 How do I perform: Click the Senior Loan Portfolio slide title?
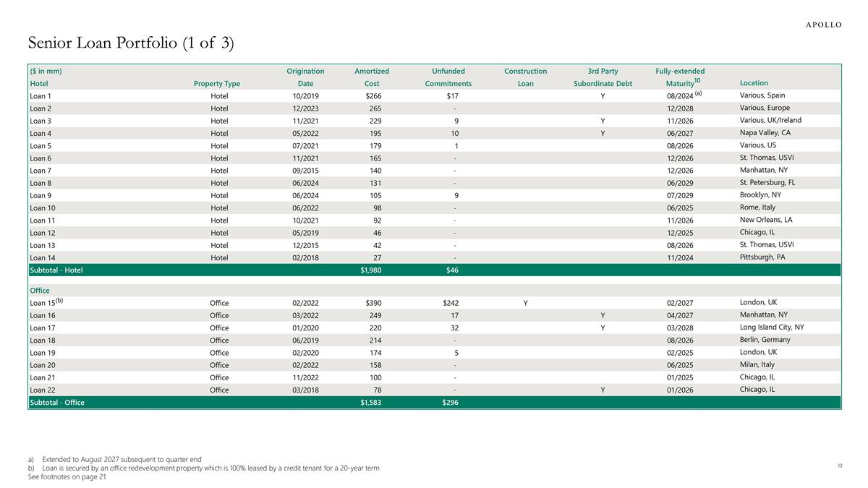click(131, 44)
